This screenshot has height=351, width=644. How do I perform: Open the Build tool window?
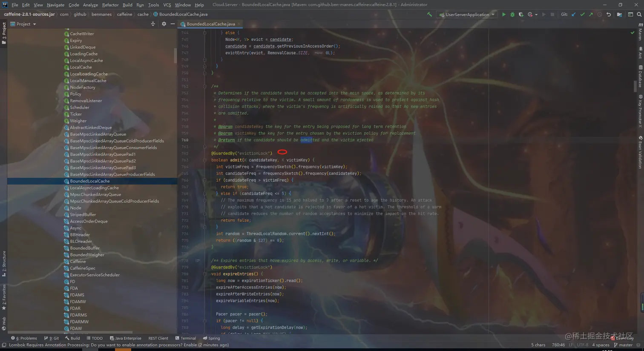(72, 338)
